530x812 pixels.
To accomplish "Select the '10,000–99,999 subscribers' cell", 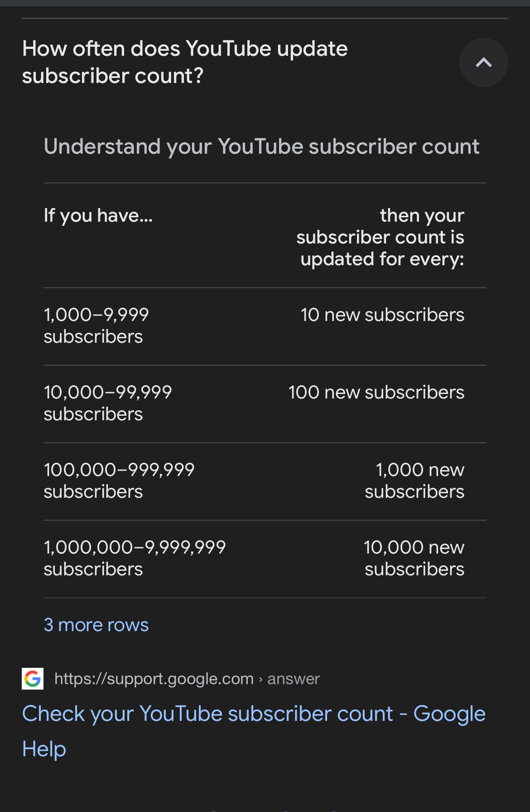I will [x=108, y=403].
